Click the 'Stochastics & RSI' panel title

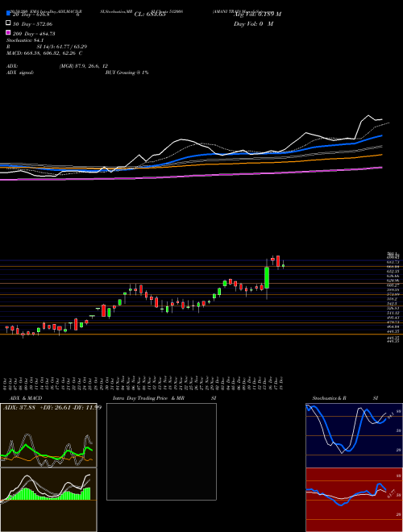(345, 398)
